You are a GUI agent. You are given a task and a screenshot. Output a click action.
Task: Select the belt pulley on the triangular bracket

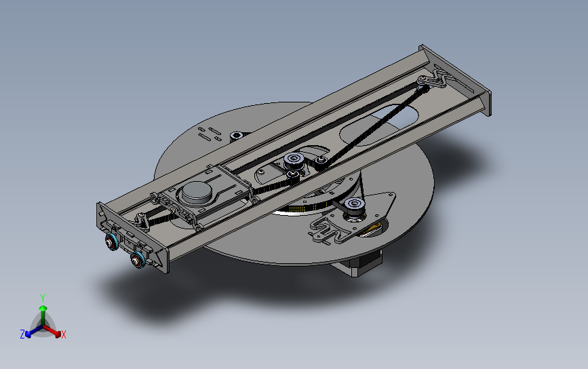coord(355,207)
